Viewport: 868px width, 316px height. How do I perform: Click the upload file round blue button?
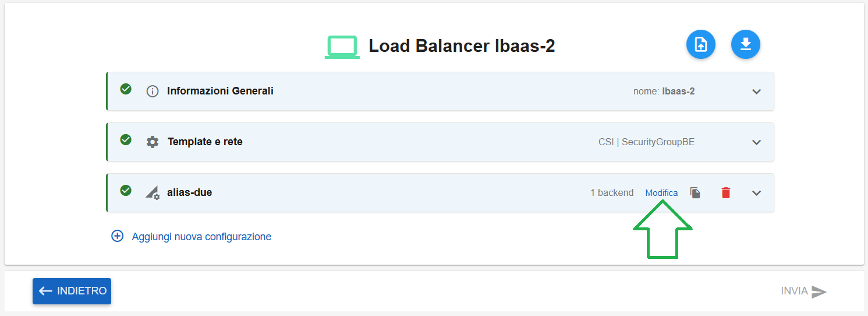701,45
